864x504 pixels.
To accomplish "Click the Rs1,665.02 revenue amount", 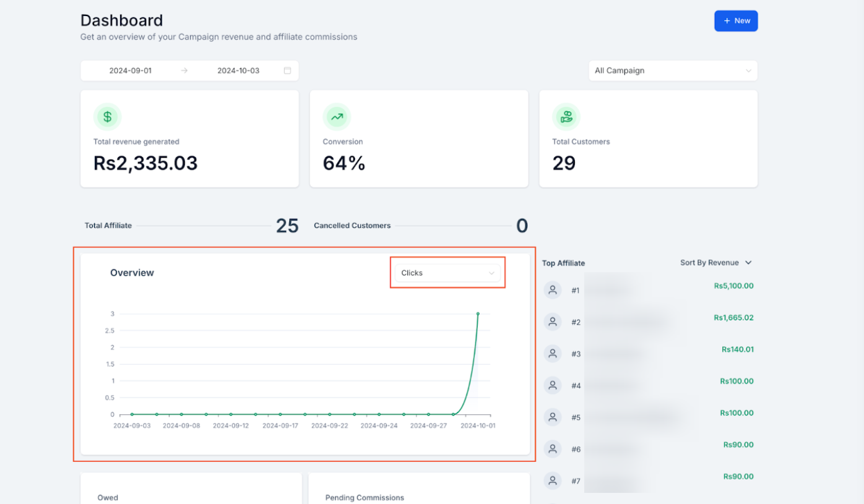I will pos(733,318).
